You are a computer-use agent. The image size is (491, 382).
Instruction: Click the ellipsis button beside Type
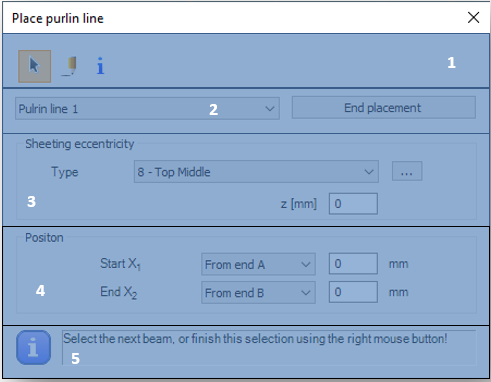point(407,171)
